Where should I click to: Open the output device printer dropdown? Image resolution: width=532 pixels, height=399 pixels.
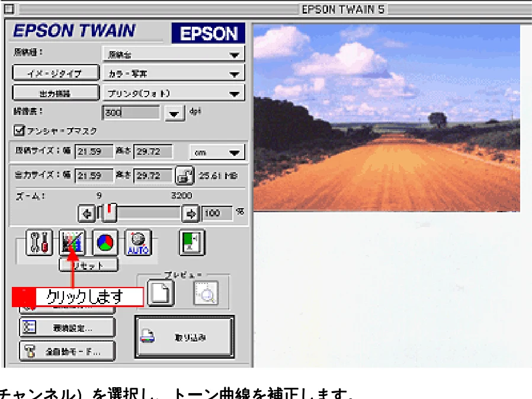pyautogui.click(x=174, y=94)
